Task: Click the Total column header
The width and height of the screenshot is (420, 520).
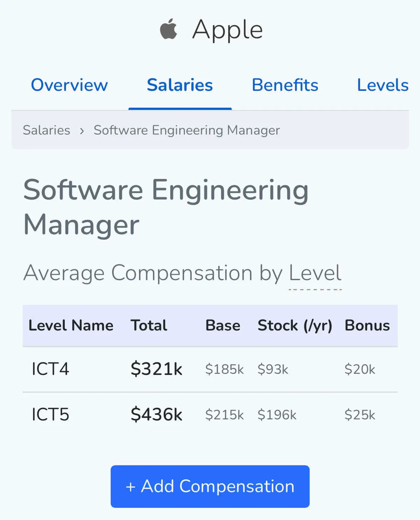Action: point(149,325)
